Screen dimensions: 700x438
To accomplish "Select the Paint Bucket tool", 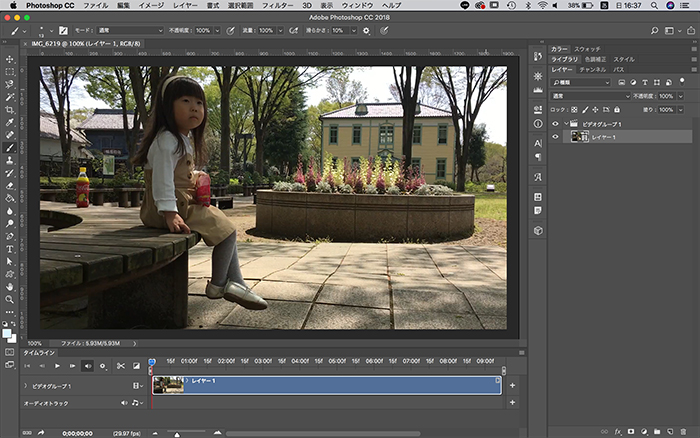I will 9,198.
